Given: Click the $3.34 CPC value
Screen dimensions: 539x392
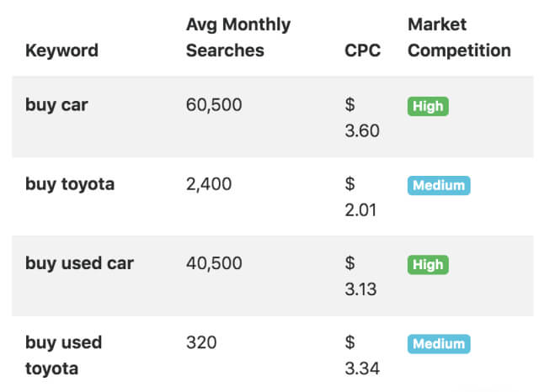Looking at the screenshot, I should [362, 356].
